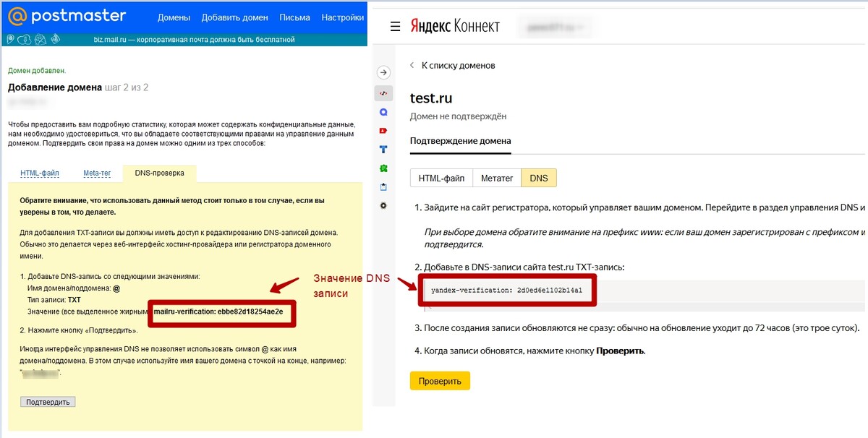Open the Yandex Connect hamburger menu

(395, 27)
